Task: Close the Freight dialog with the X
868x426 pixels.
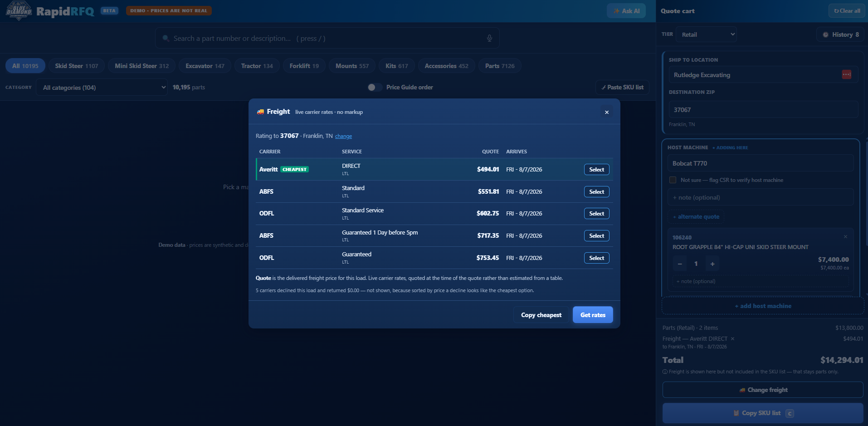Action: pyautogui.click(x=606, y=112)
